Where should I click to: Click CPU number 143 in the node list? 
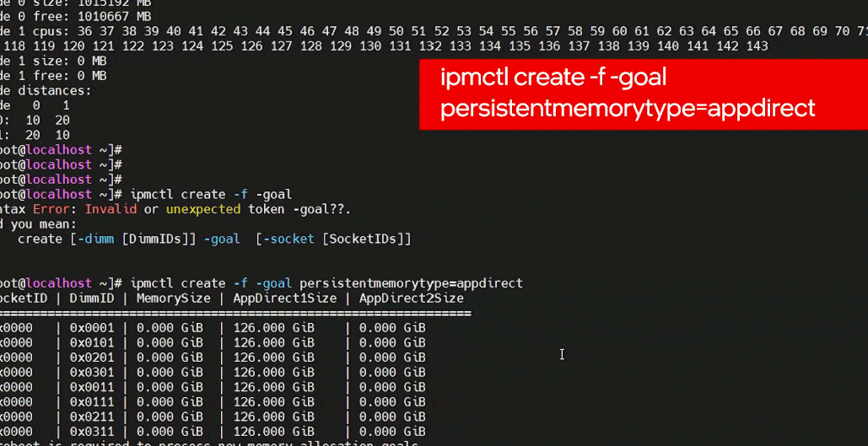coord(757,46)
